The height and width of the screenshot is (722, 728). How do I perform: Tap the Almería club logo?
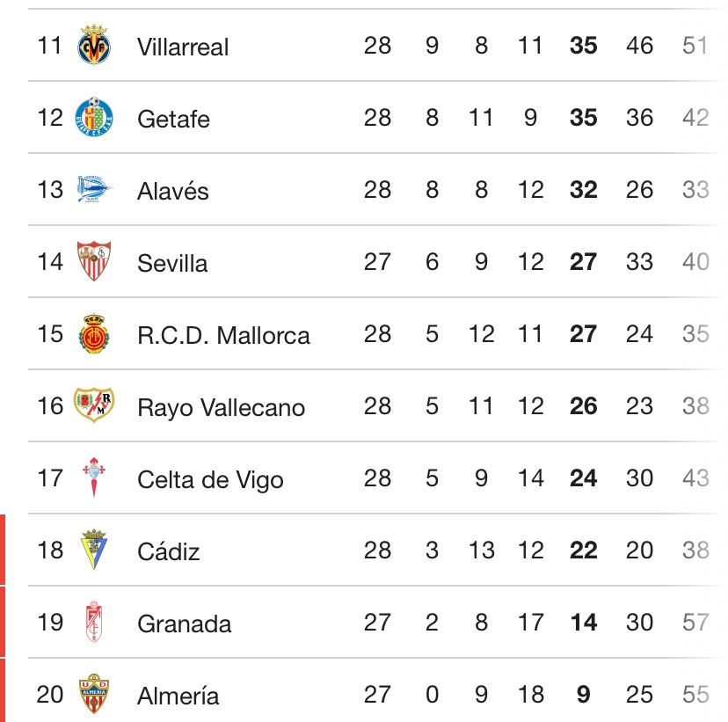tap(94, 695)
